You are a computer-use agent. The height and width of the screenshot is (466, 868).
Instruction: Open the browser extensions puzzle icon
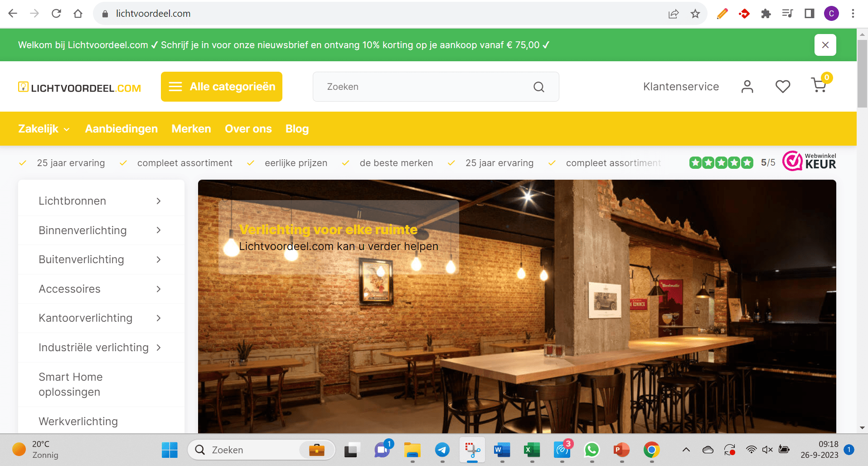click(x=766, y=14)
